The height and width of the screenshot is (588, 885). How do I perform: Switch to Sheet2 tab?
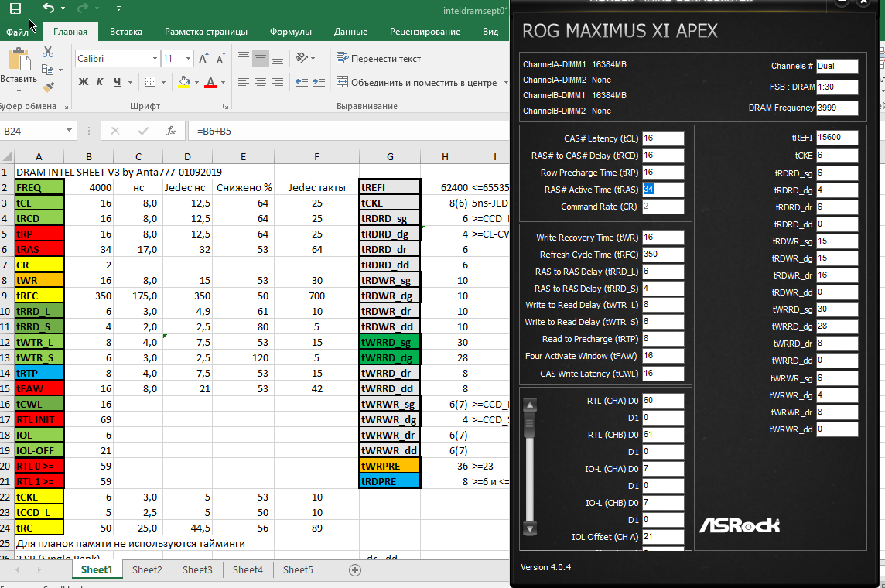[147, 569]
